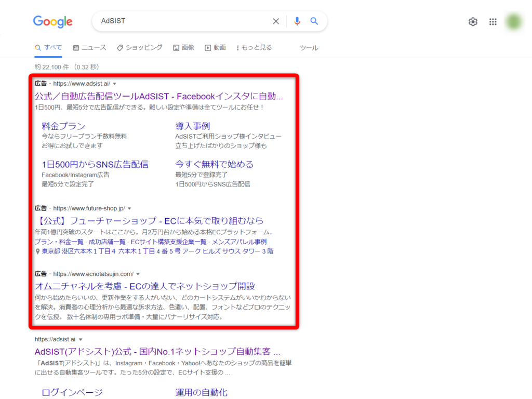Follow the プラン・料金一覧 link
This screenshot has height=399, width=532.
click(59, 242)
